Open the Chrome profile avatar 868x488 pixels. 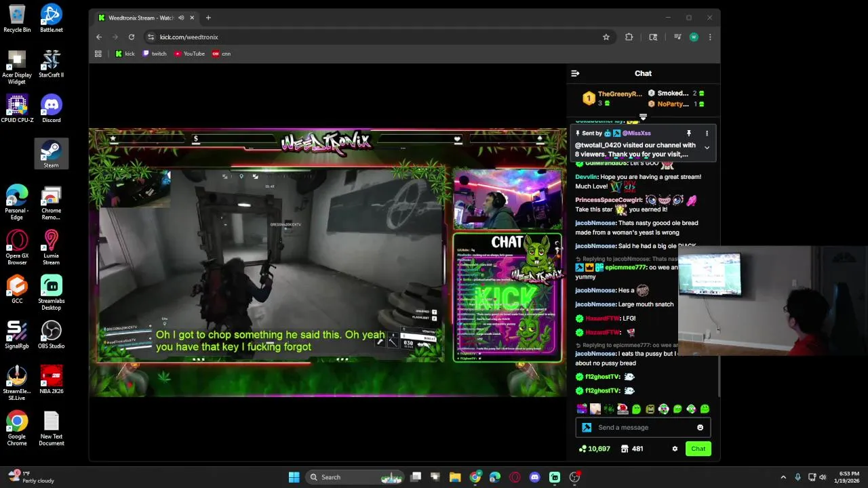(x=694, y=37)
